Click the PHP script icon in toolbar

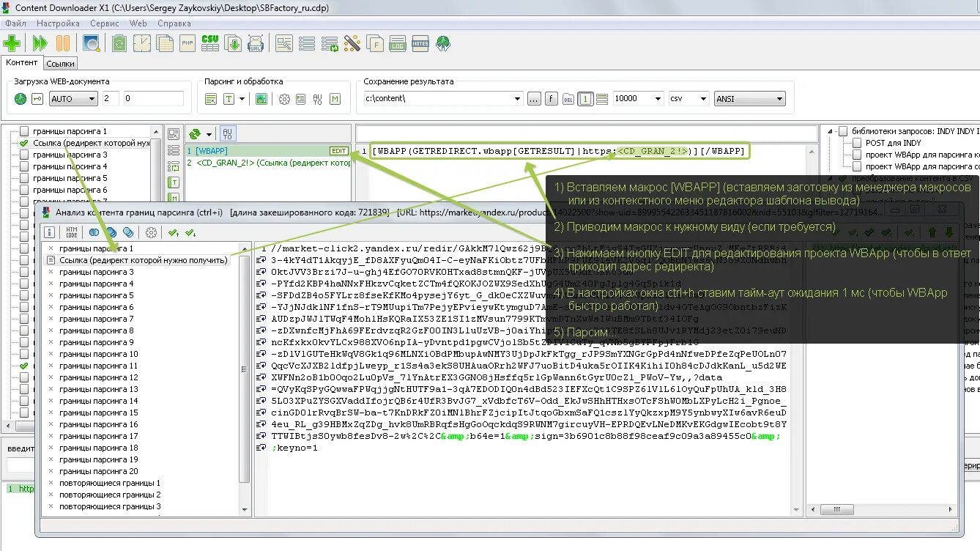click(188, 43)
